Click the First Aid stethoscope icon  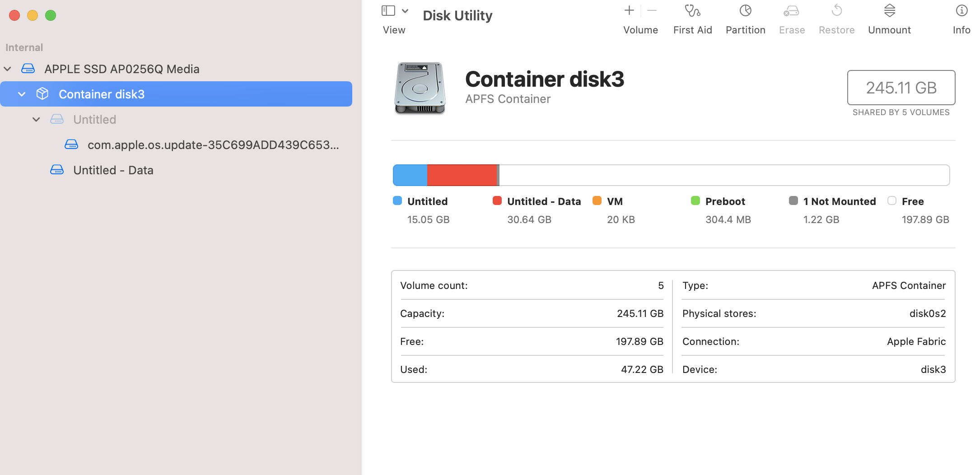(x=692, y=11)
